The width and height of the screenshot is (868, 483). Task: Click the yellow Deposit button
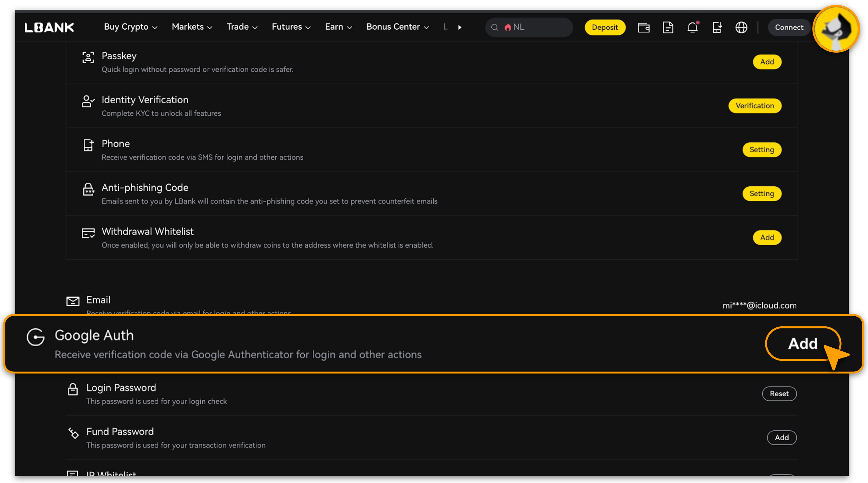point(605,27)
